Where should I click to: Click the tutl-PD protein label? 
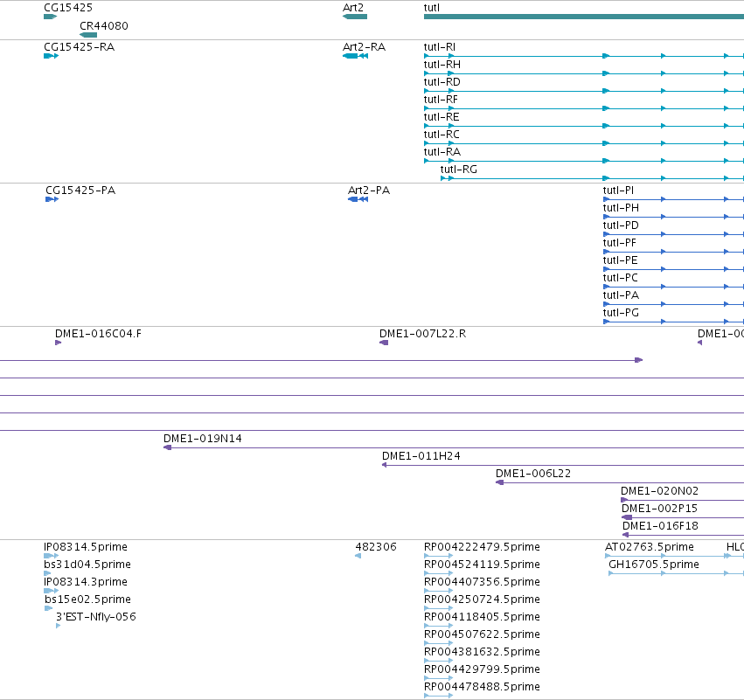tap(621, 225)
